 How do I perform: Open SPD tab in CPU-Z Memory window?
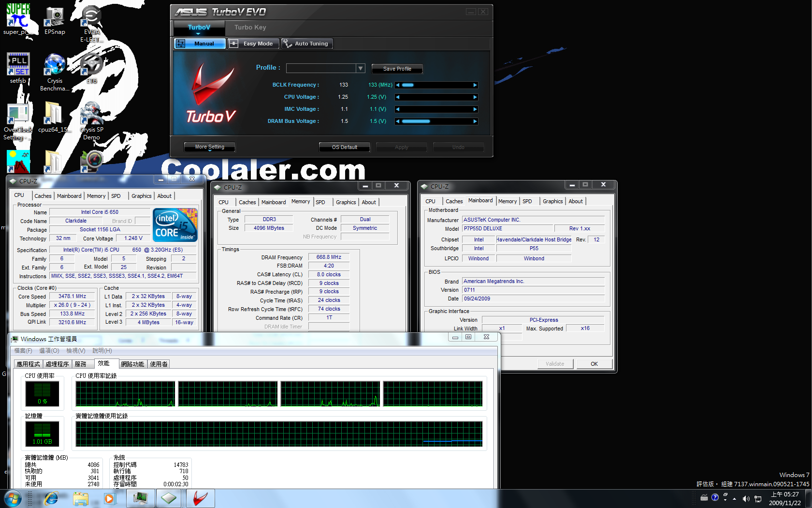point(320,202)
